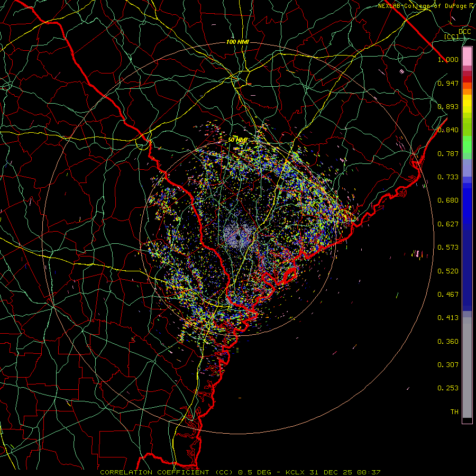Click the 0.680 scale value
The image size is (476, 476).
448,200
